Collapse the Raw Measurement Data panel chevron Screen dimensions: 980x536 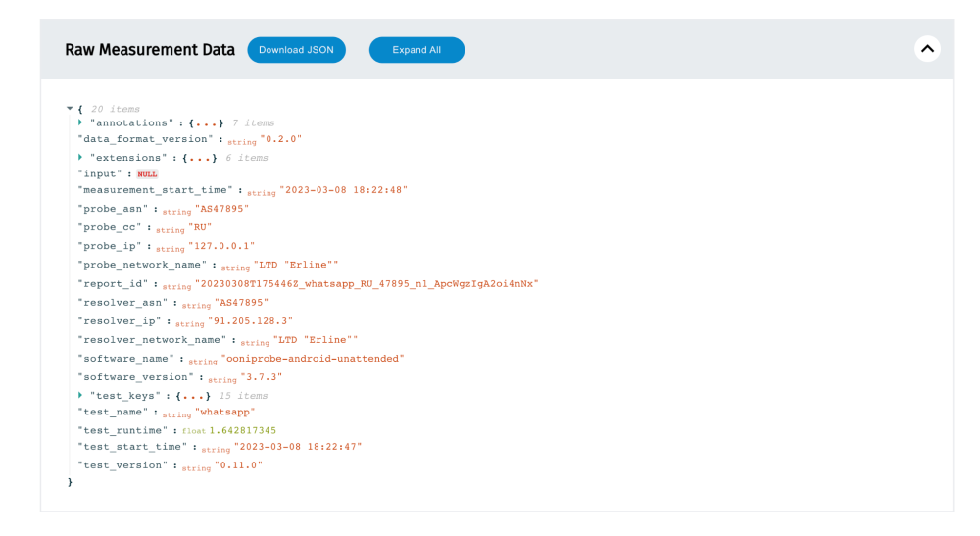[x=926, y=49]
